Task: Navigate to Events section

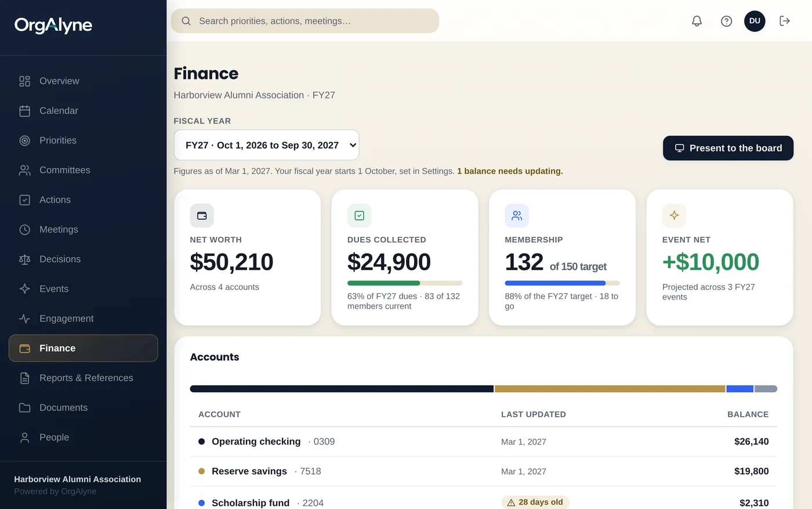Action: click(x=83, y=289)
